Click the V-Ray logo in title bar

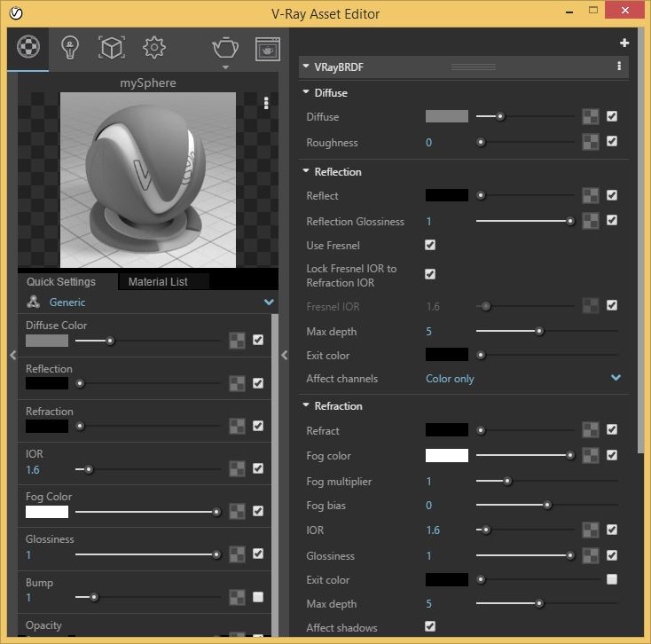point(16,13)
